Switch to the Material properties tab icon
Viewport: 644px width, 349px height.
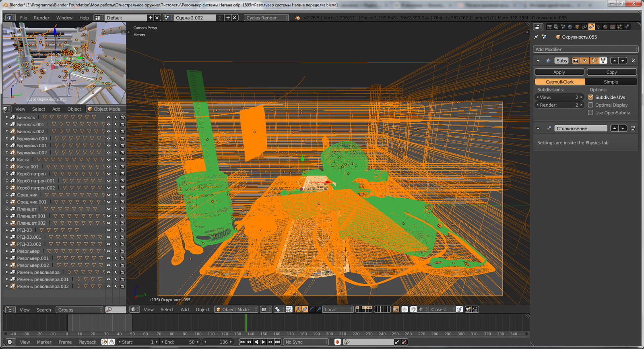pyautogui.click(x=605, y=27)
